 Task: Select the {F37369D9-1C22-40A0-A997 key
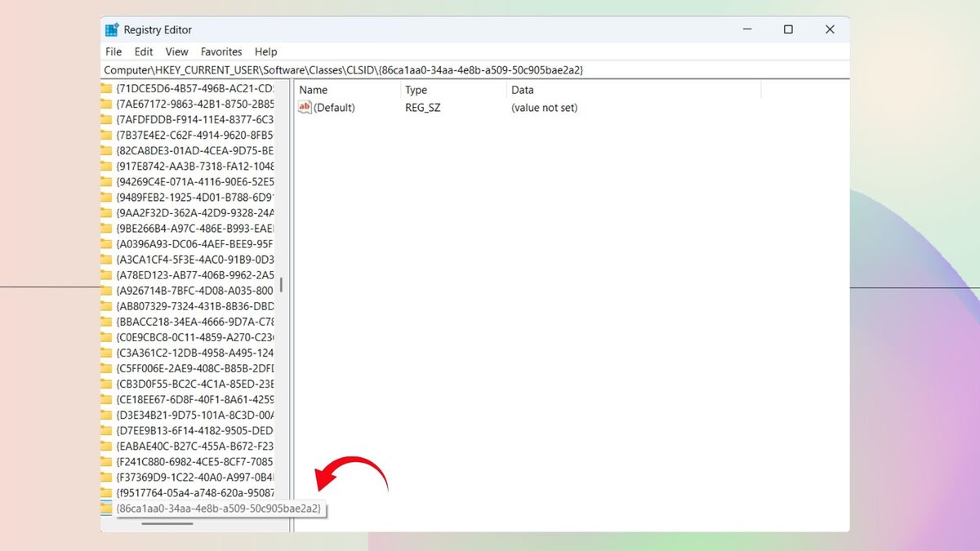coord(195,477)
